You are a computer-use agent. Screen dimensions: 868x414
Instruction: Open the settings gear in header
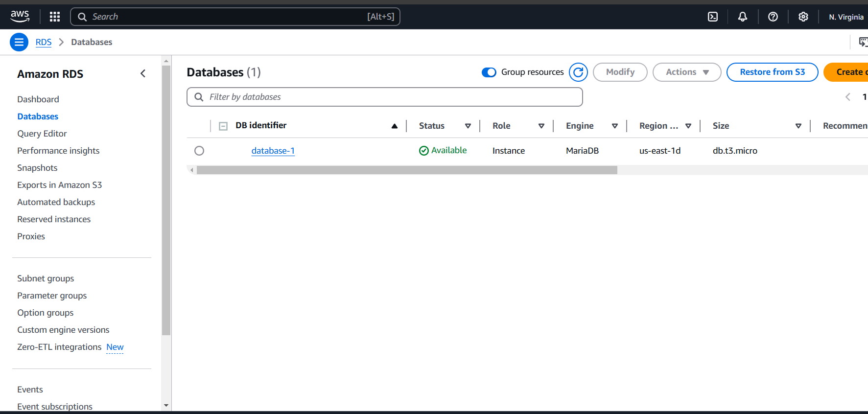(x=803, y=17)
